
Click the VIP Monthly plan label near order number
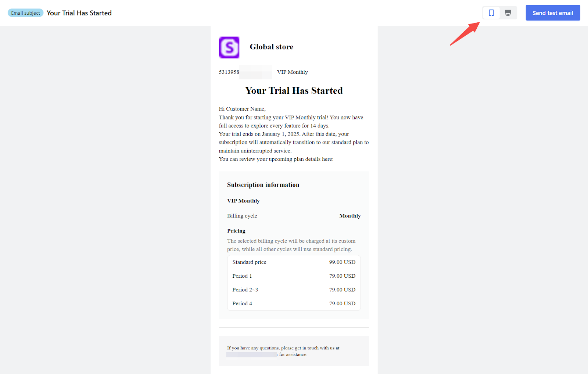[x=292, y=72]
